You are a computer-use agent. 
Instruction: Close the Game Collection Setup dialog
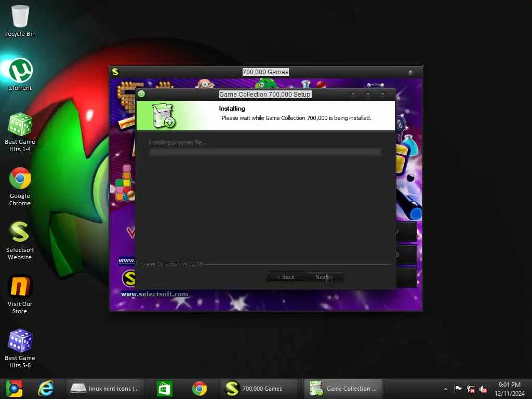[382, 94]
